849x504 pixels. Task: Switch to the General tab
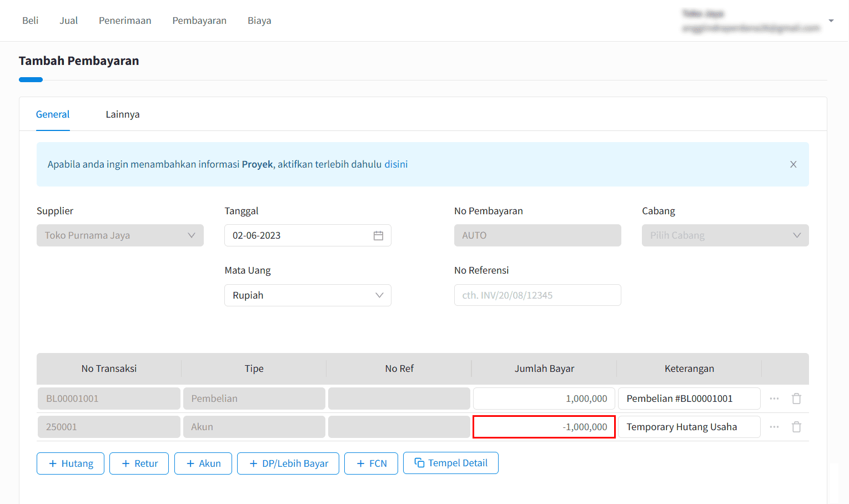coord(53,114)
